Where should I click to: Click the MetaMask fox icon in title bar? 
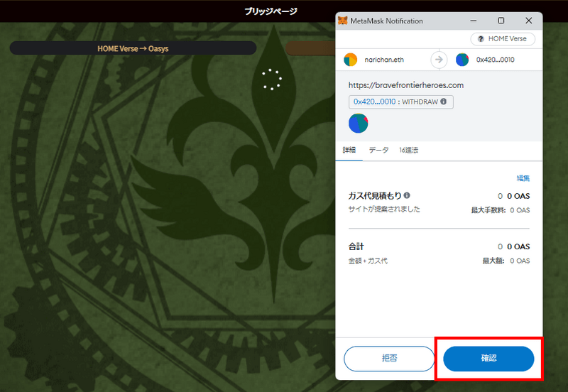pos(343,21)
